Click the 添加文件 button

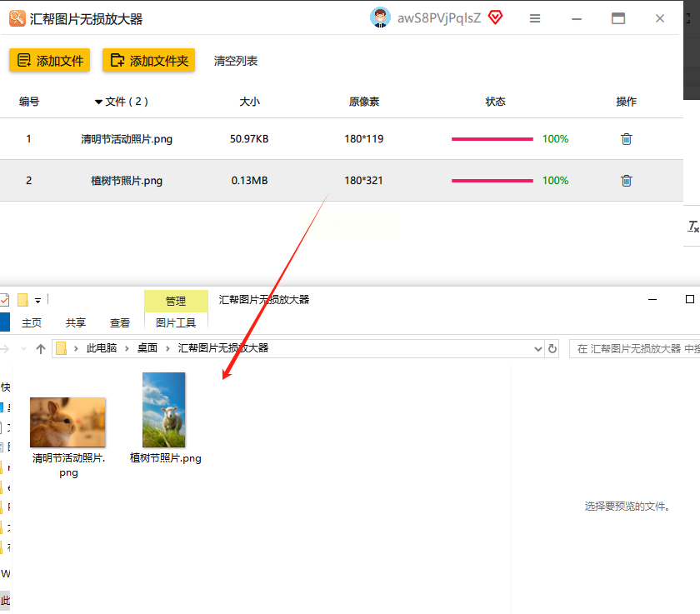pyautogui.click(x=50, y=60)
